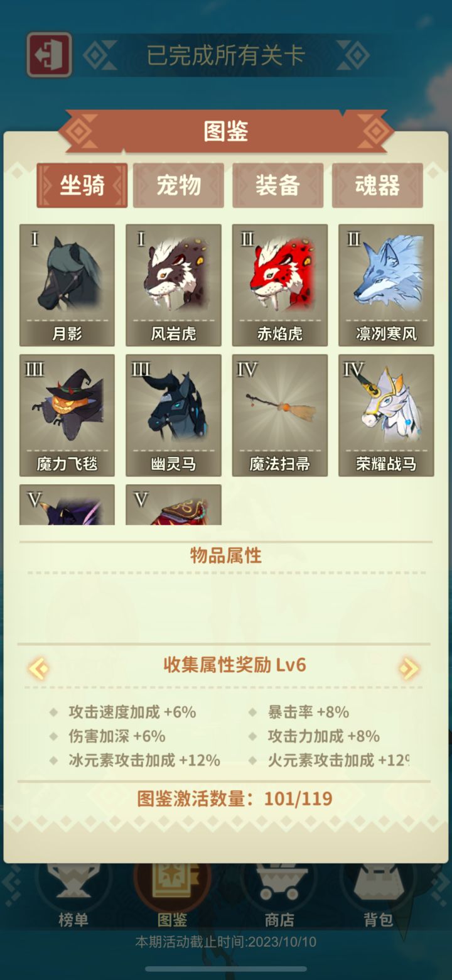Pick the 魔力飞毯 pumpkin mount
Viewport: 452px width, 980px height.
click(67, 415)
